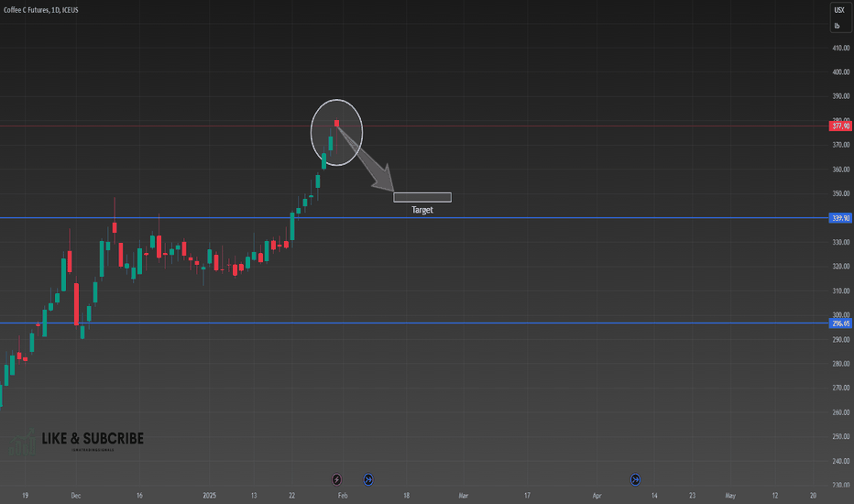Click the 18 date label on time axis
The image size is (854, 504).
(406, 495)
